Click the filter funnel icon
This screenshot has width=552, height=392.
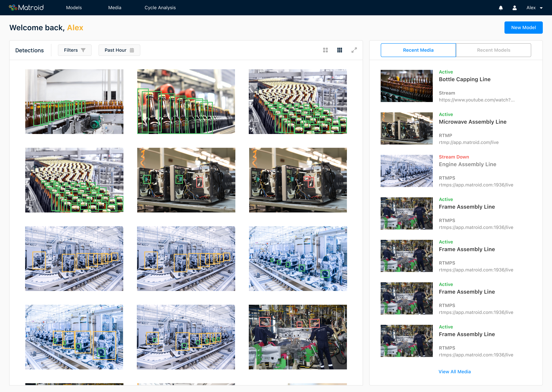coord(83,50)
